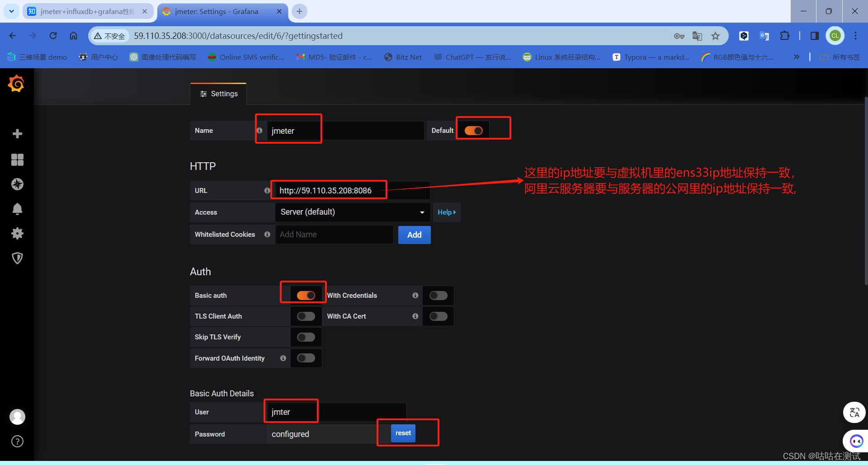Click the info icon for With Credentials
Screen dimensions: 868x465
[415, 296]
